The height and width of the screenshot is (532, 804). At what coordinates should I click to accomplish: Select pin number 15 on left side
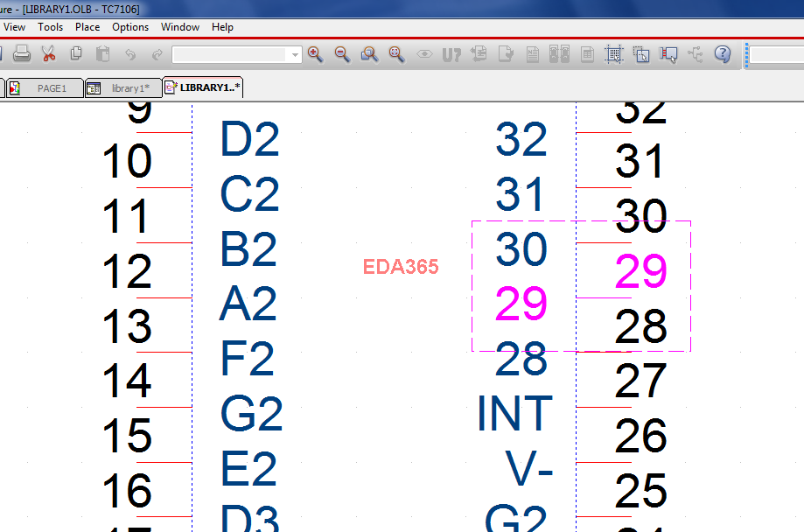(x=127, y=436)
